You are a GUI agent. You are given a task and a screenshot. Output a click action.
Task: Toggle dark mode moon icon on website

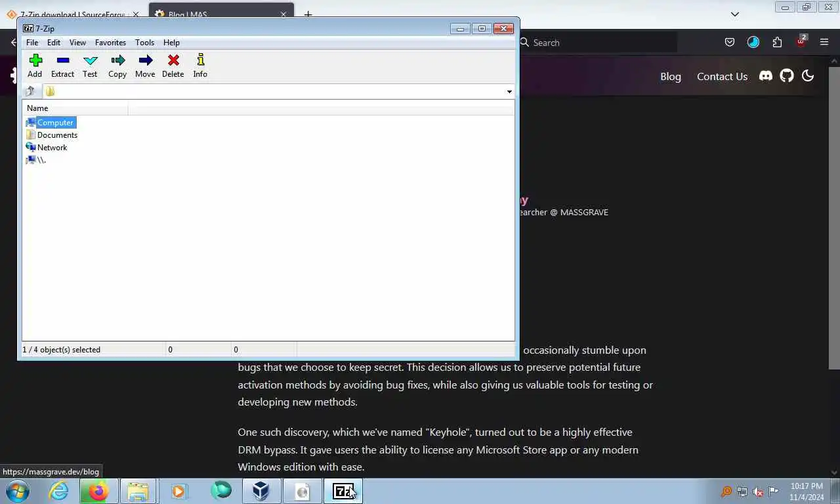808,75
